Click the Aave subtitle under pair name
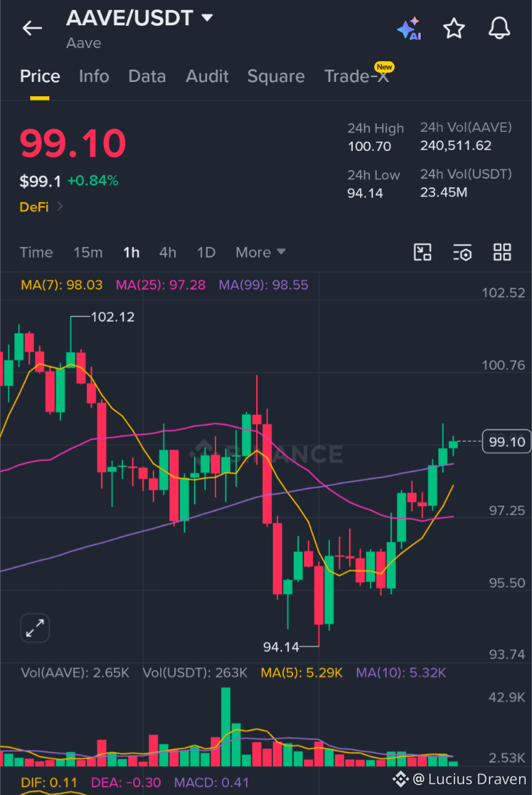The image size is (532, 795). coord(84,43)
